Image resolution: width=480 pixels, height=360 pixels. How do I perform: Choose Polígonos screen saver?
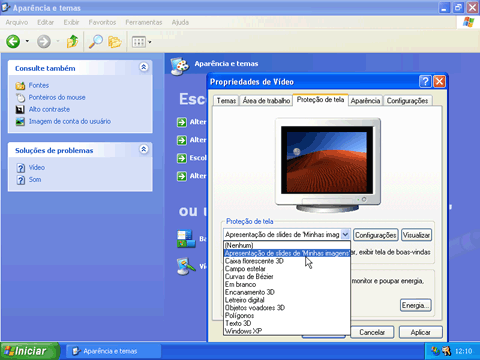point(287,315)
